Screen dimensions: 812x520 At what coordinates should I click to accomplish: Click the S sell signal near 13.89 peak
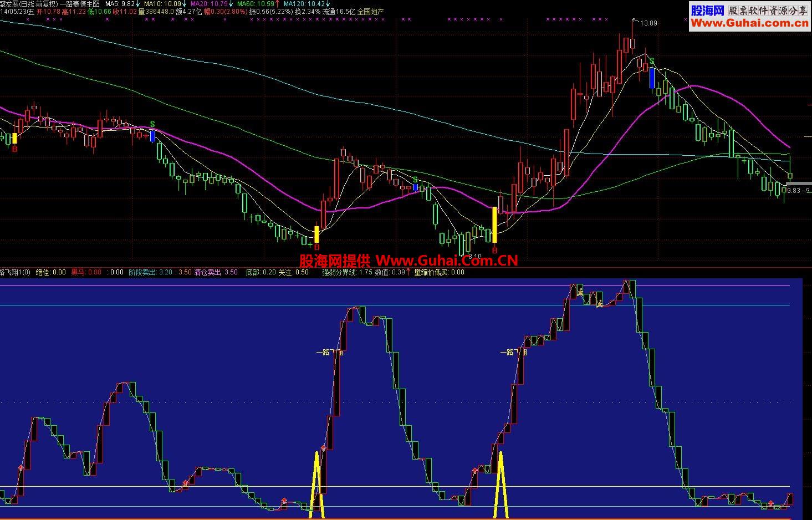[x=652, y=61]
